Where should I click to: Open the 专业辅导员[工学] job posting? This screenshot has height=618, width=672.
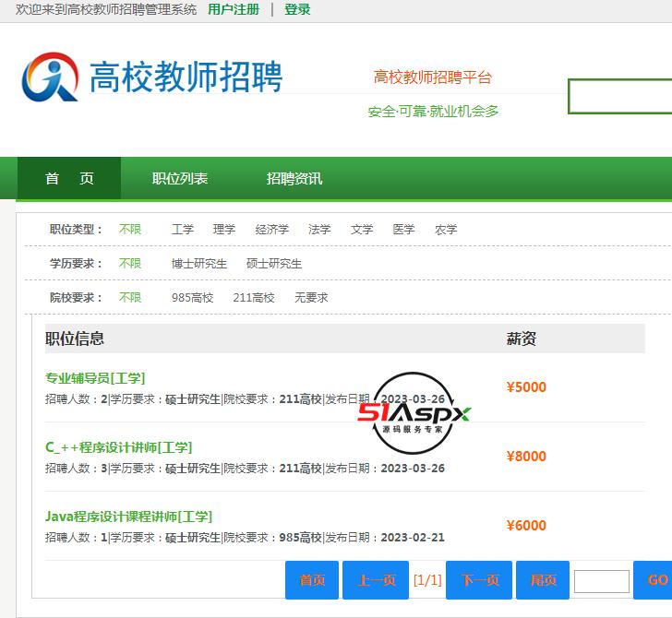click(x=95, y=378)
